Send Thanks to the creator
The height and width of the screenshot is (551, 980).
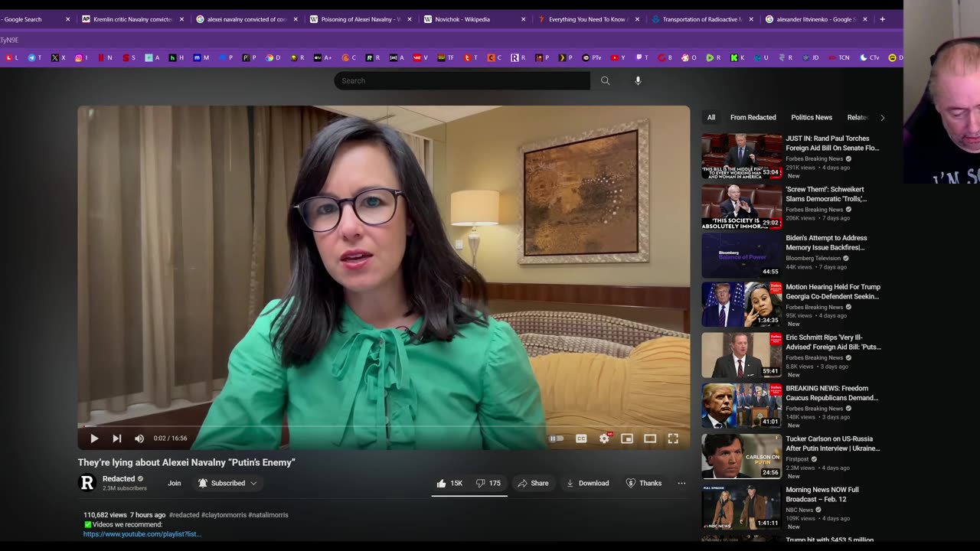click(x=644, y=483)
